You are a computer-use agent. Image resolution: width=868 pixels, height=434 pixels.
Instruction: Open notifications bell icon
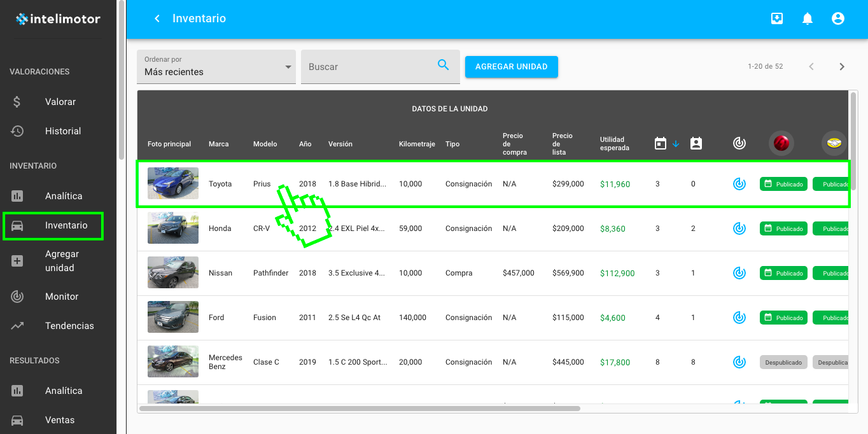[808, 18]
